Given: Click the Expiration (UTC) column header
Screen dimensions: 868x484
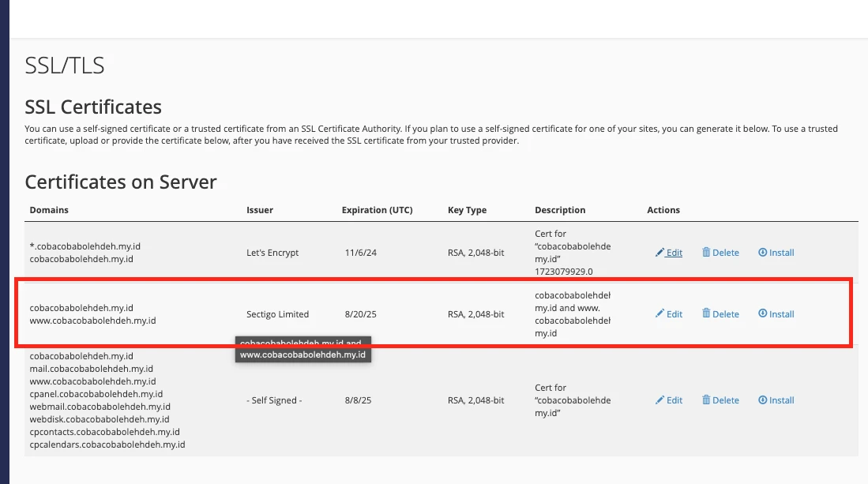Looking at the screenshot, I should (377, 210).
